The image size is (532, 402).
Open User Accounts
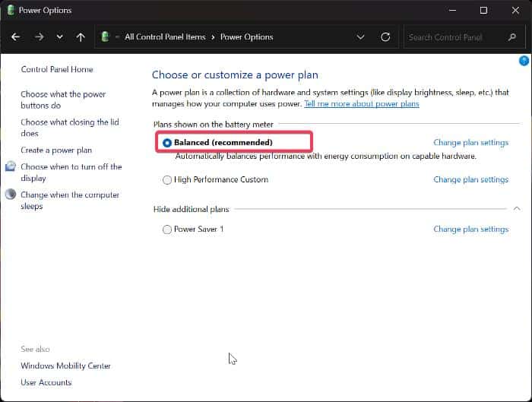[46, 382]
